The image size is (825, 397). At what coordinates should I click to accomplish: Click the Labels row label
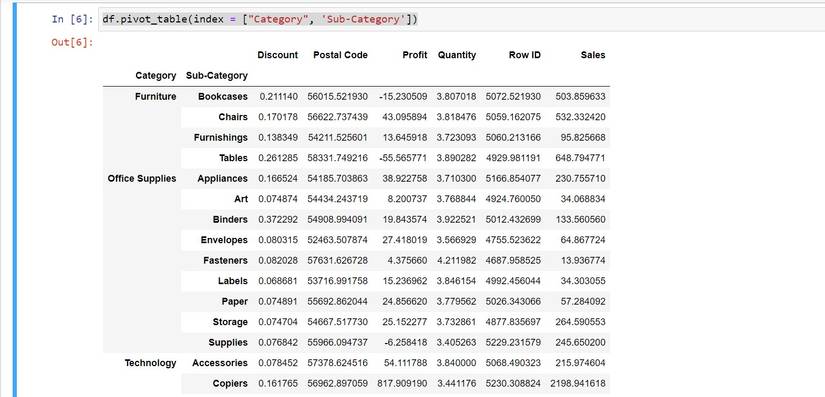tap(233, 281)
